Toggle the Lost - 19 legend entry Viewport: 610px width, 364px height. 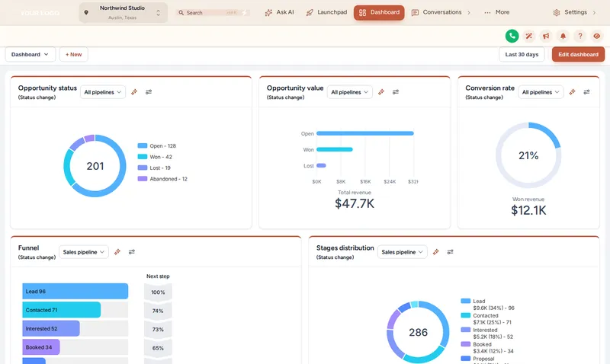pyautogui.click(x=154, y=168)
